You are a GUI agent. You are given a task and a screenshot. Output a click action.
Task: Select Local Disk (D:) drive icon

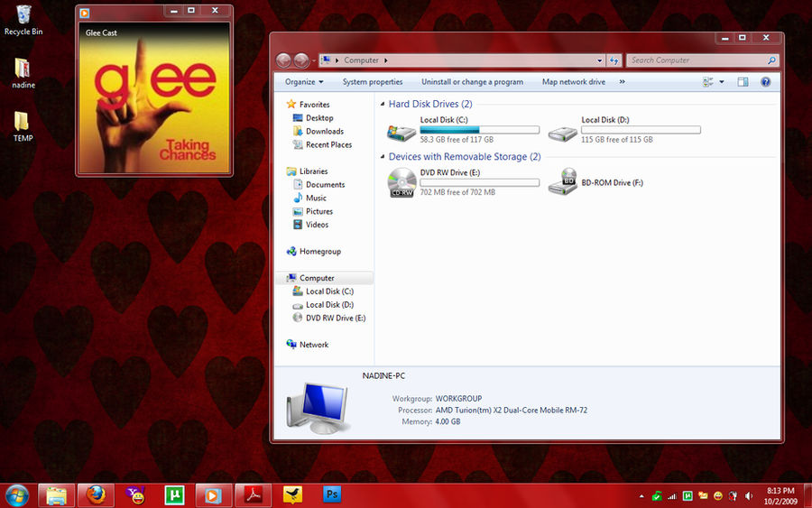coord(562,134)
